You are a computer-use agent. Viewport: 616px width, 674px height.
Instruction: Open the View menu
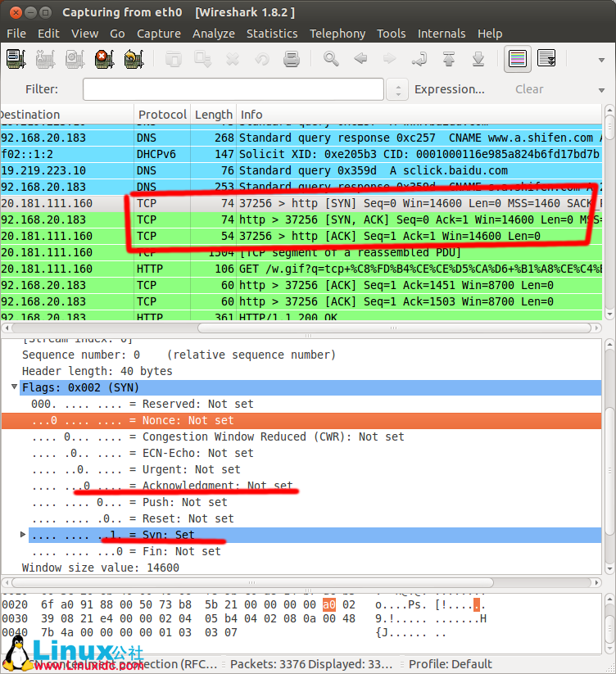[84, 34]
